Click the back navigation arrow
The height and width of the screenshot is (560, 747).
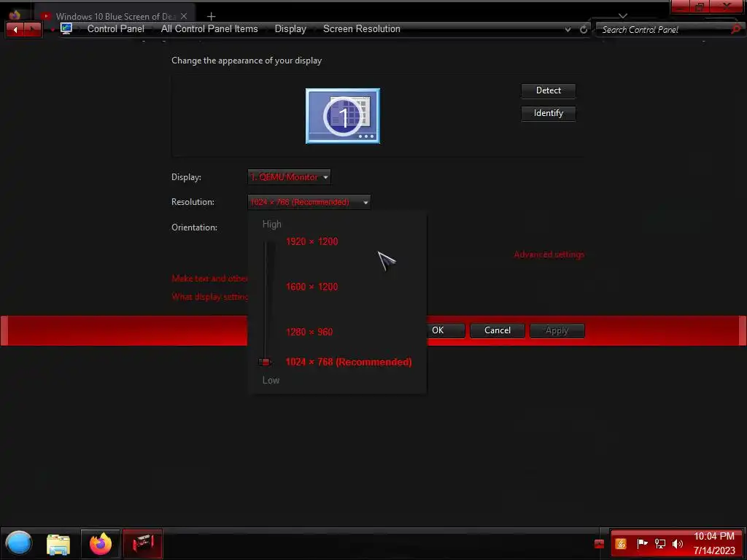click(15, 29)
